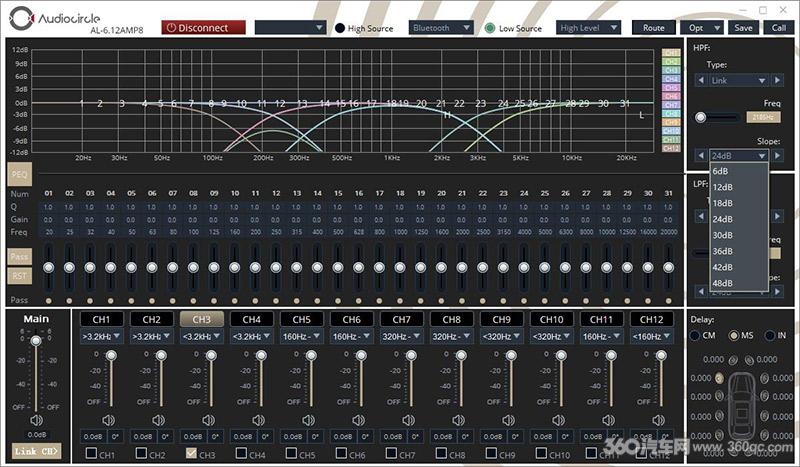Mute CH3 with its speaker icon
The image size is (800, 467).
pos(208,420)
